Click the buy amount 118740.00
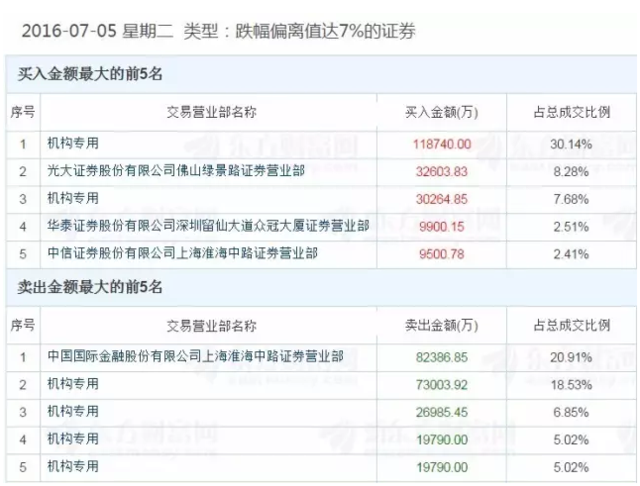Image resolution: width=640 pixels, height=486 pixels. coord(442,144)
